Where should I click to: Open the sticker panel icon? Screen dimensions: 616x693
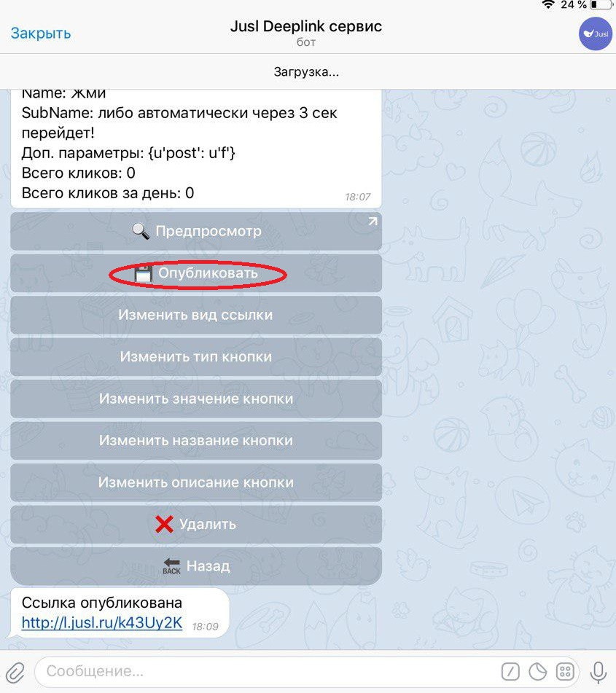[538, 672]
